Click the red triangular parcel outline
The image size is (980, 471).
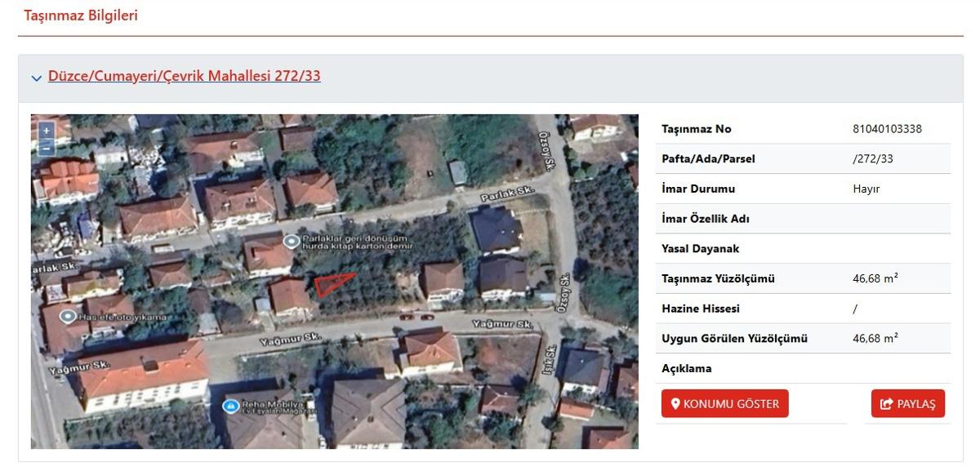point(331,284)
